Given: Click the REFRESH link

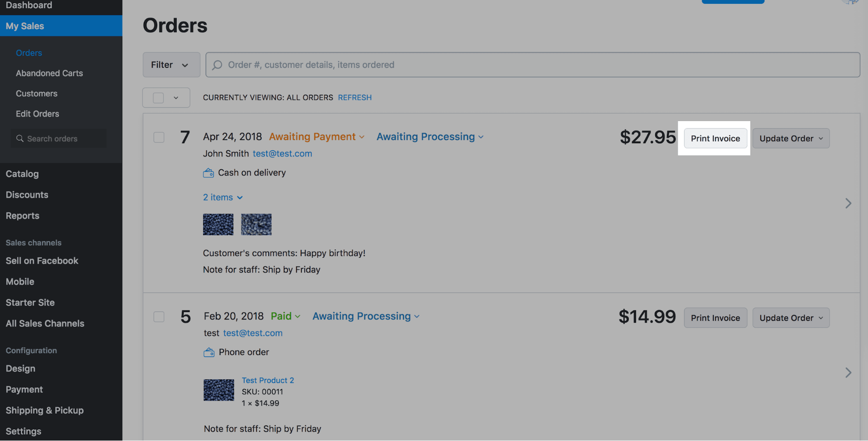Looking at the screenshot, I should click(x=355, y=98).
